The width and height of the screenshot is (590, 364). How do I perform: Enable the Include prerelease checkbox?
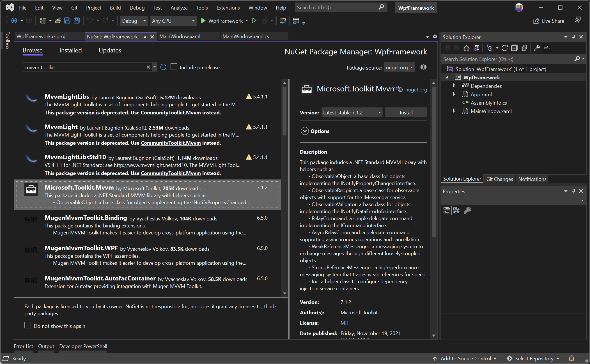click(x=174, y=67)
